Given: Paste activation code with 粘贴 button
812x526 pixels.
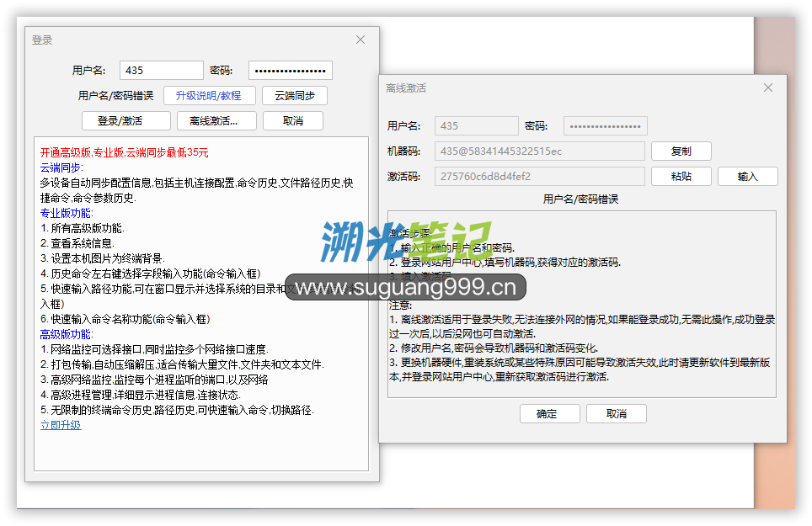Looking at the screenshot, I should [x=681, y=177].
